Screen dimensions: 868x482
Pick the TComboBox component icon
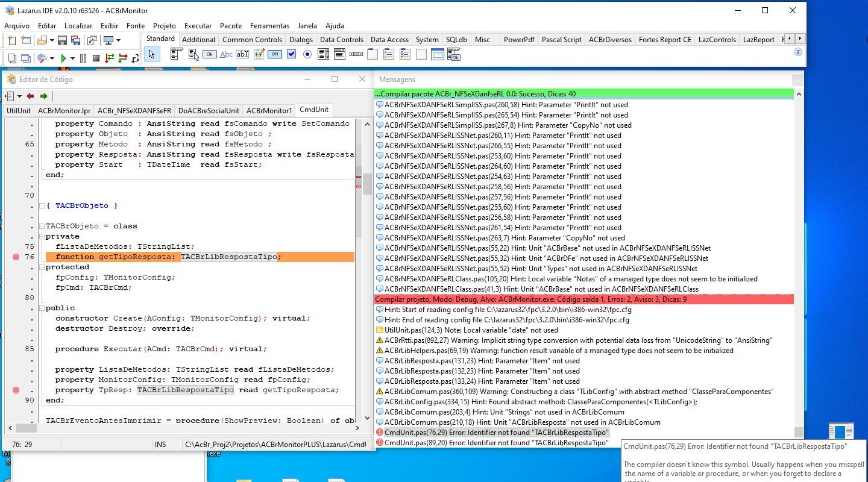click(340, 54)
